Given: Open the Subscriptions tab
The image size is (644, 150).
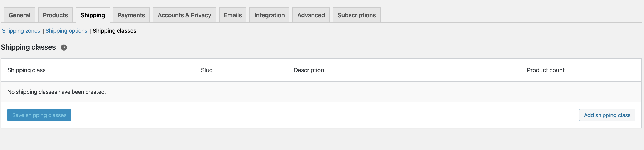Looking at the screenshot, I should pos(356,15).
